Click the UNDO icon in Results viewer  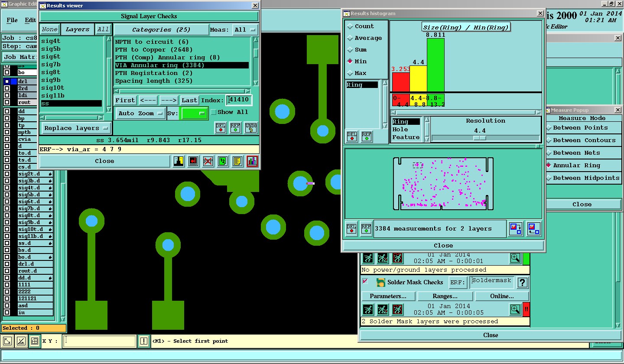[x=251, y=127]
